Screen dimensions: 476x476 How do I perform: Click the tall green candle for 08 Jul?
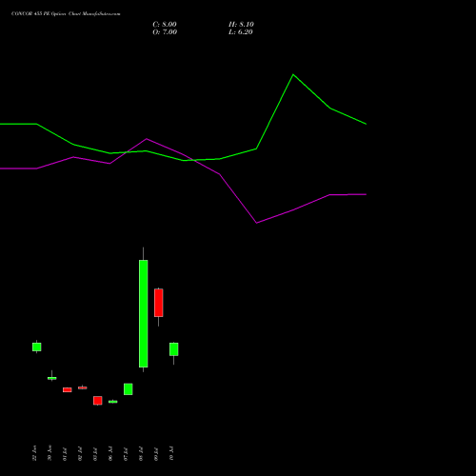coord(144,313)
